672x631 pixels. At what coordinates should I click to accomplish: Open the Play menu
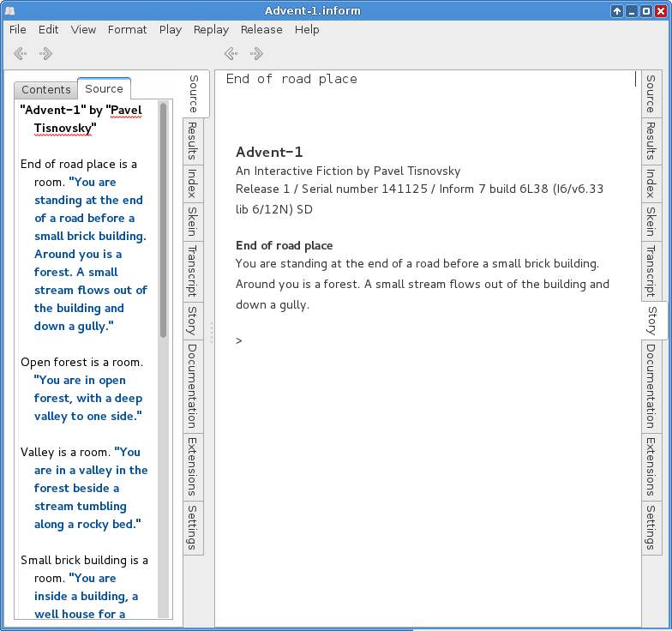click(170, 29)
